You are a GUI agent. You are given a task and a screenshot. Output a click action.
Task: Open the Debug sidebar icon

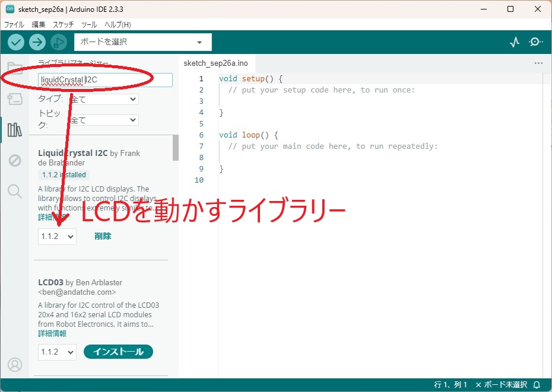[x=15, y=161]
